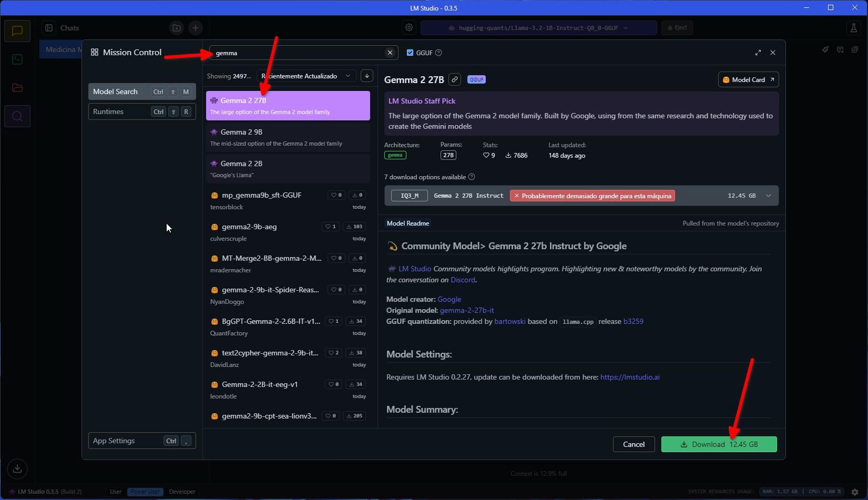Click the Cancel button
868x500 pixels.
(634, 444)
